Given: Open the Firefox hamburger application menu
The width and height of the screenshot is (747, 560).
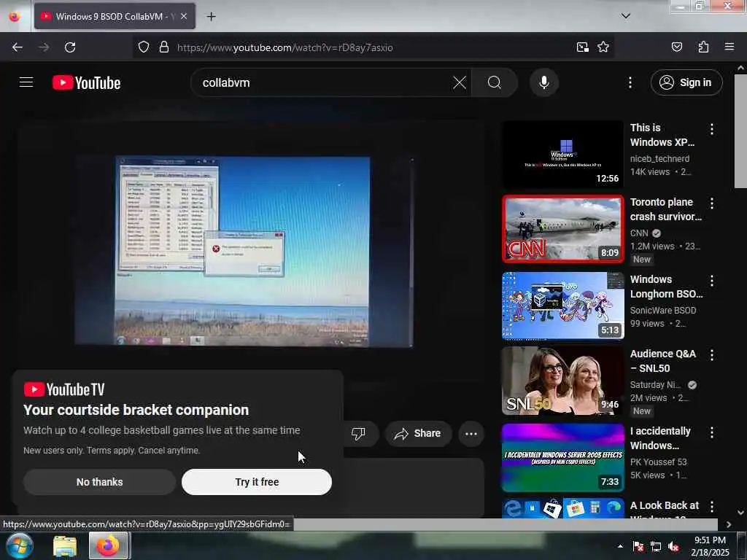Looking at the screenshot, I should (x=729, y=47).
